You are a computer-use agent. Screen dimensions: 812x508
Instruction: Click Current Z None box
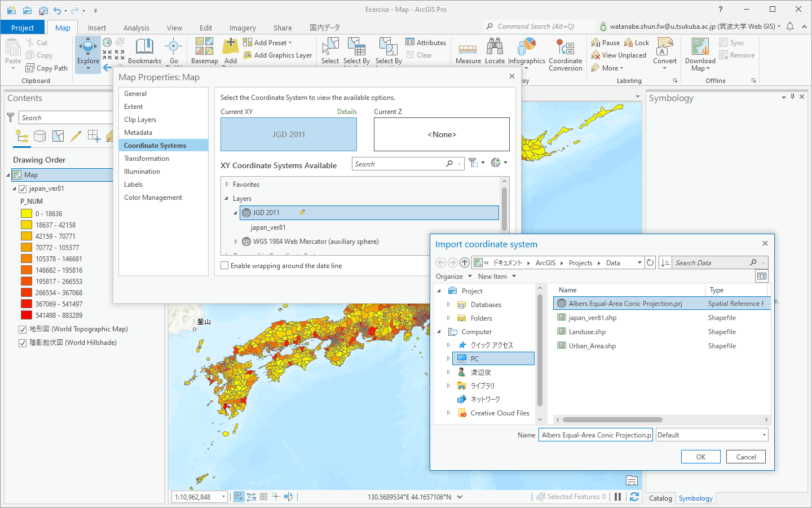(442, 134)
